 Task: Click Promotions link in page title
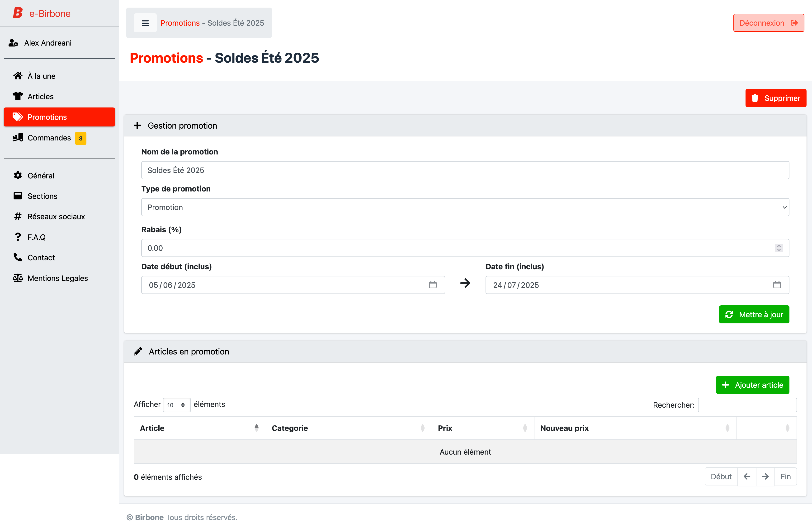(x=166, y=58)
